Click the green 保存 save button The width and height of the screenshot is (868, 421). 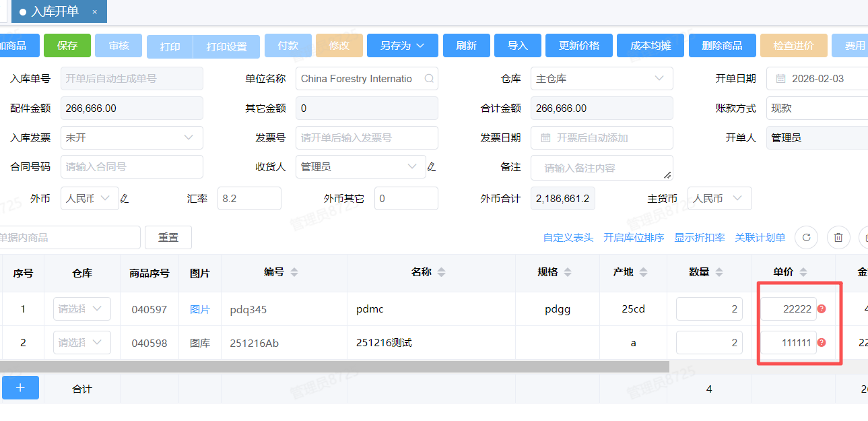(67, 45)
